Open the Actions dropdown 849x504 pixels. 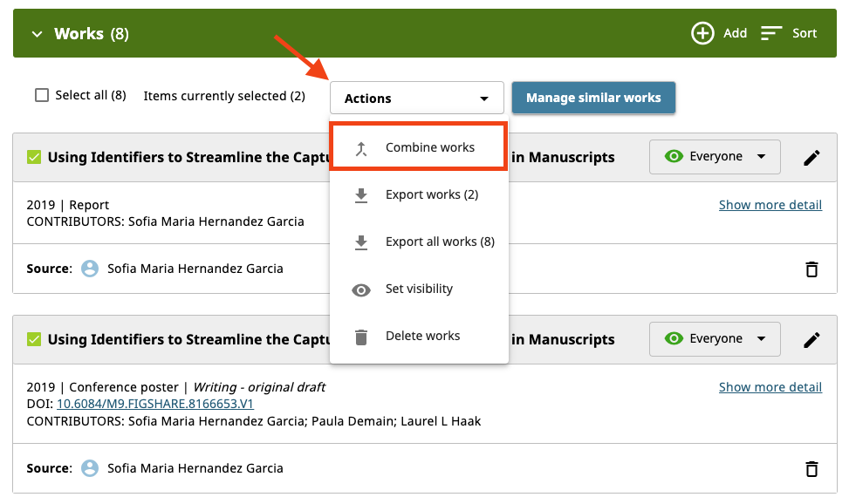[x=417, y=98]
